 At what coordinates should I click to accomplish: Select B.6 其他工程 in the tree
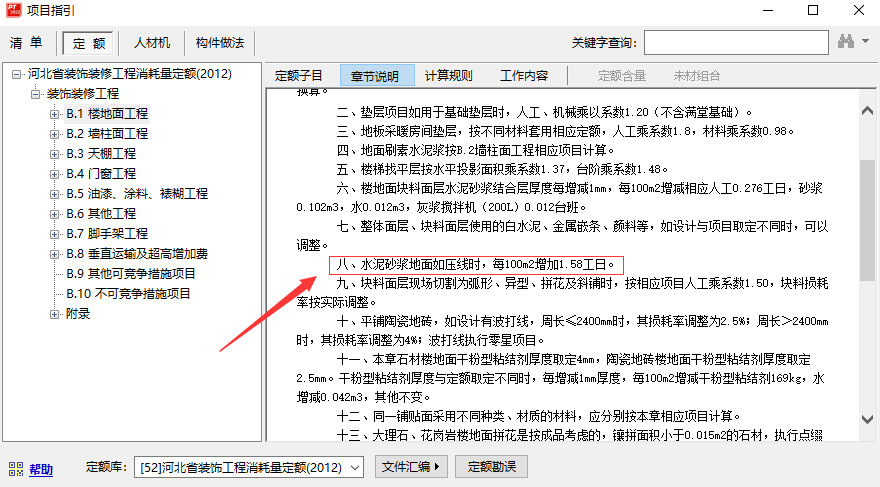click(101, 214)
